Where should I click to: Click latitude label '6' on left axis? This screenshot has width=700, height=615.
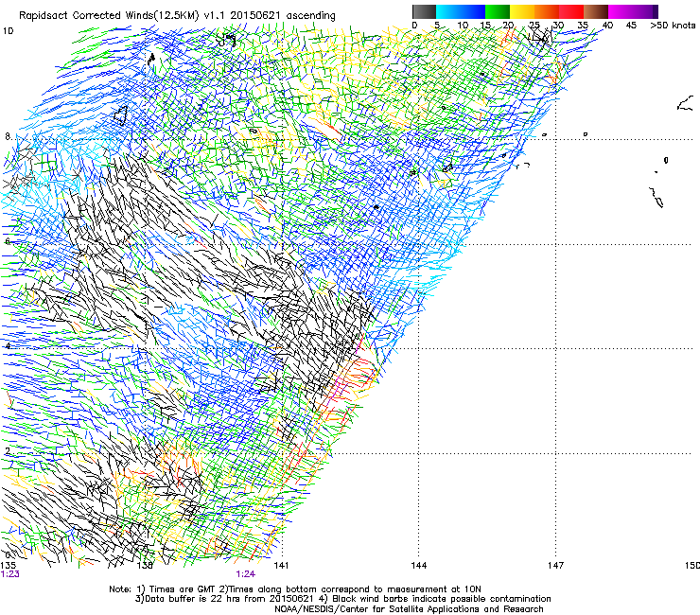(x=8, y=241)
